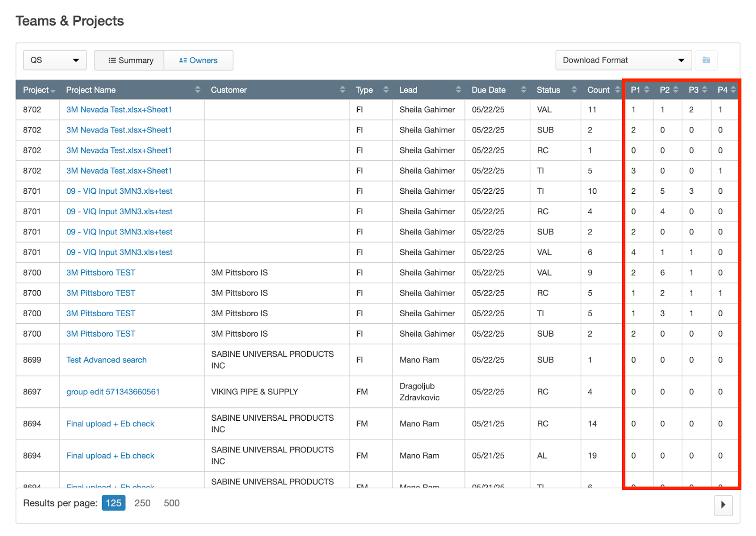Sort by P1 column sort icon

[x=646, y=90]
